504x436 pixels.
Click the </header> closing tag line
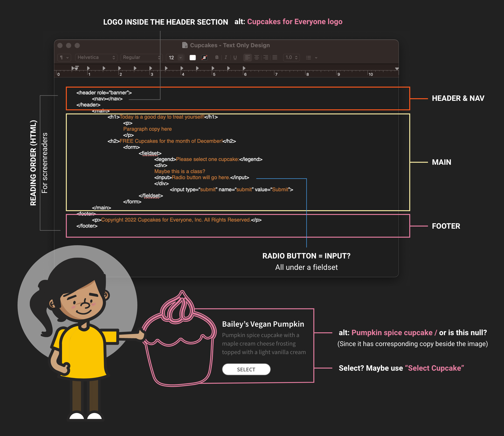[x=88, y=105]
